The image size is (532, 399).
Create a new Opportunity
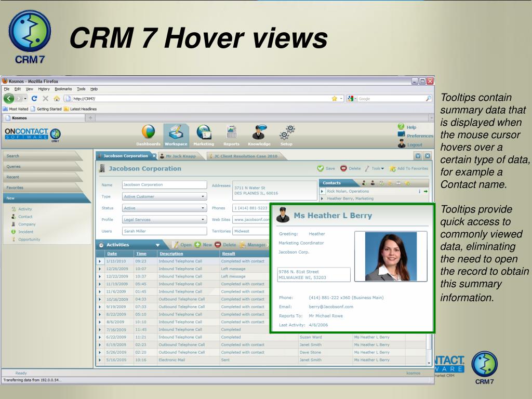(29, 239)
